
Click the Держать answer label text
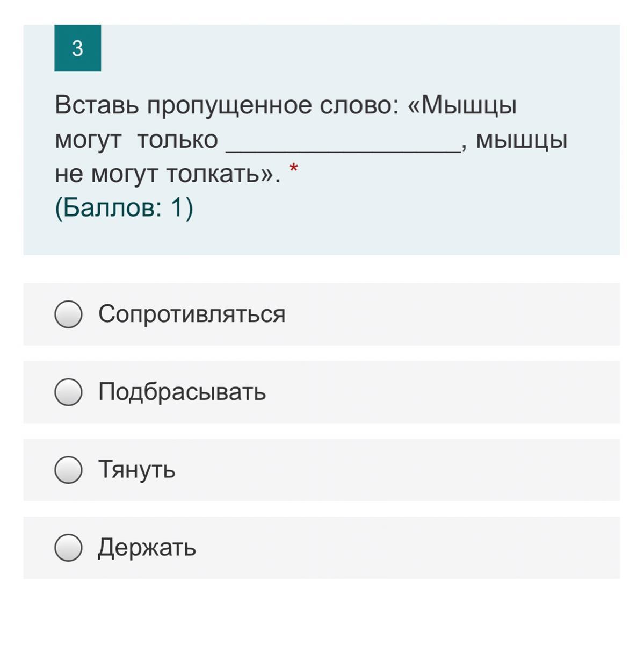tap(147, 548)
